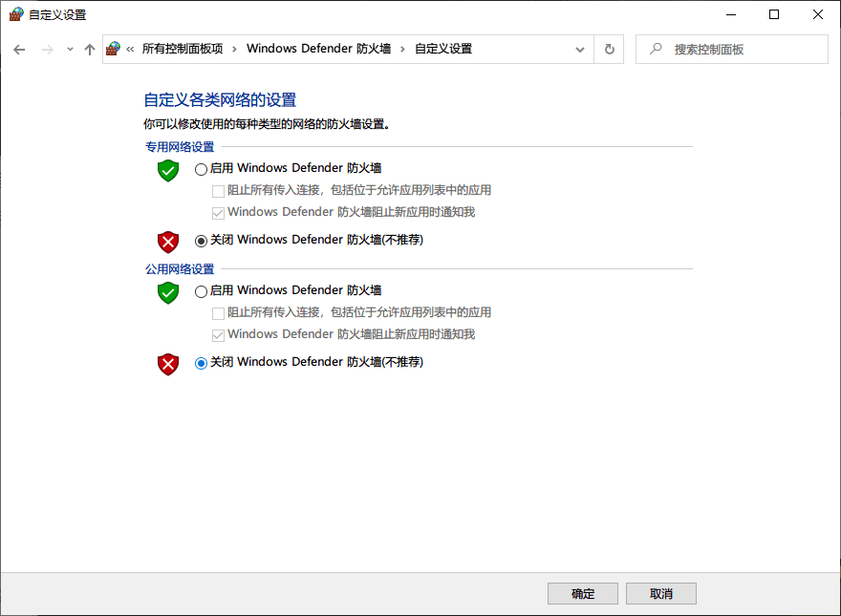Click red shield icon in private settings
The width and height of the screenshot is (841, 616).
(x=168, y=243)
